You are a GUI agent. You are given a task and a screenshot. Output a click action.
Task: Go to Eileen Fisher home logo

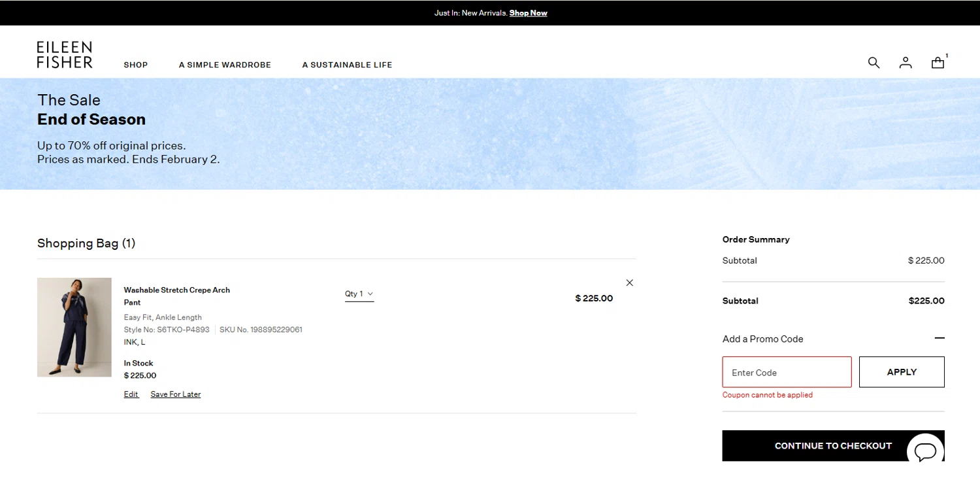[65, 55]
